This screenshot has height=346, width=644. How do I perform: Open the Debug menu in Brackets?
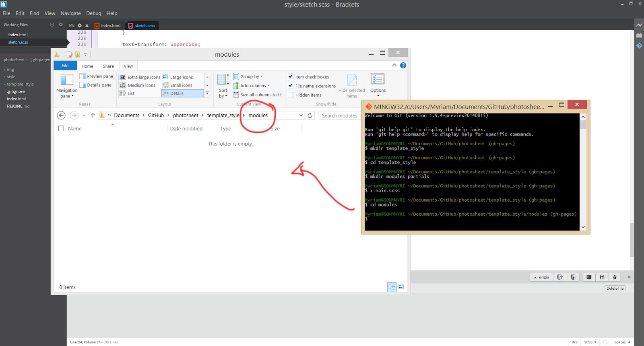coord(93,13)
